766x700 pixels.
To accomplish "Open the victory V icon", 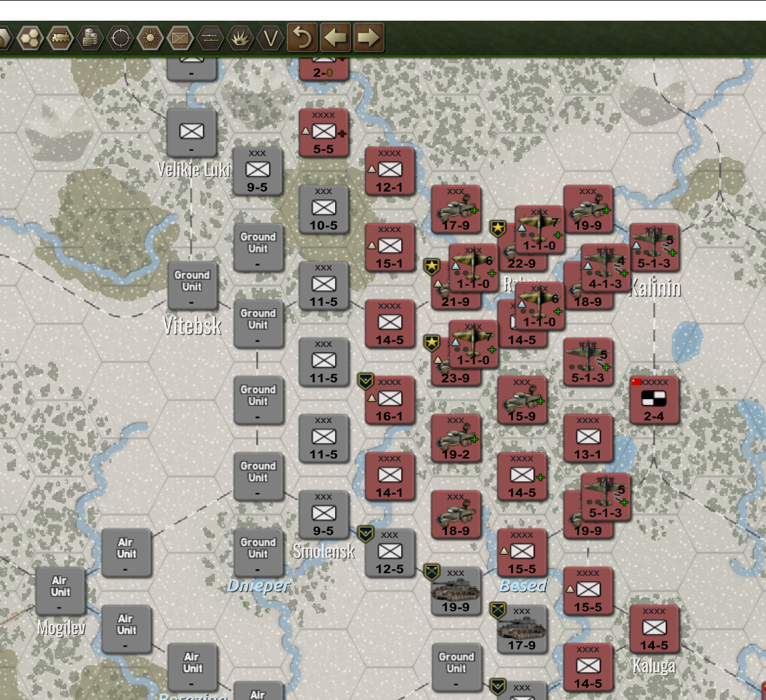I will tap(270, 37).
